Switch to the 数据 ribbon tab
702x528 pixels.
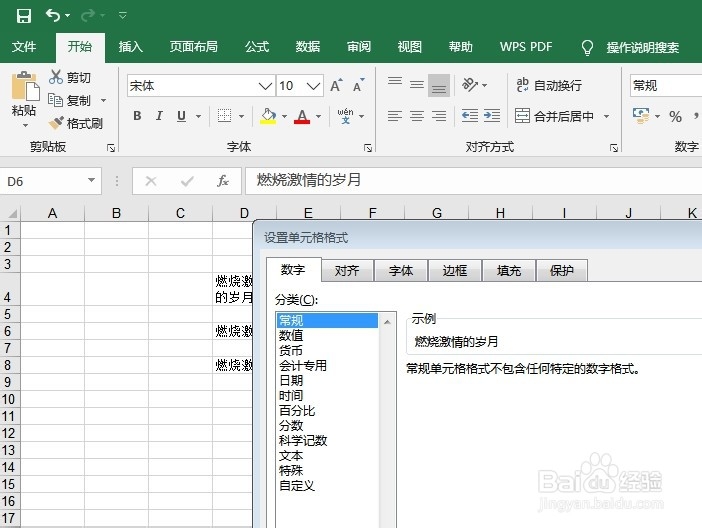click(308, 47)
